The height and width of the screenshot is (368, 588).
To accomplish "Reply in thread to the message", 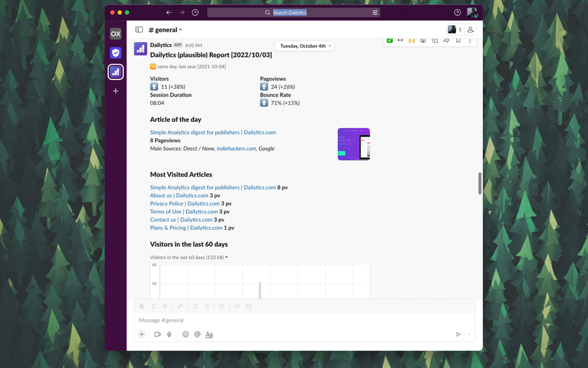I will pyautogui.click(x=435, y=40).
